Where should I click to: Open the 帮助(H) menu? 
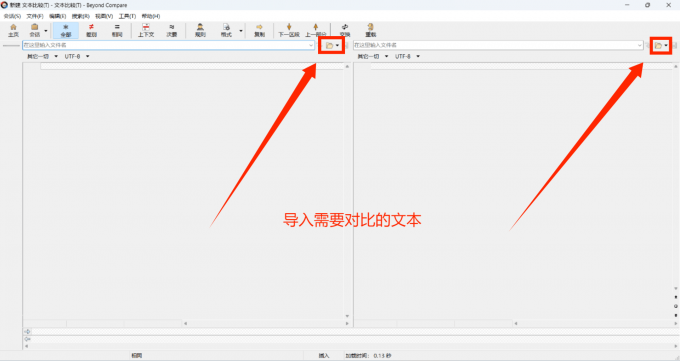pos(150,16)
